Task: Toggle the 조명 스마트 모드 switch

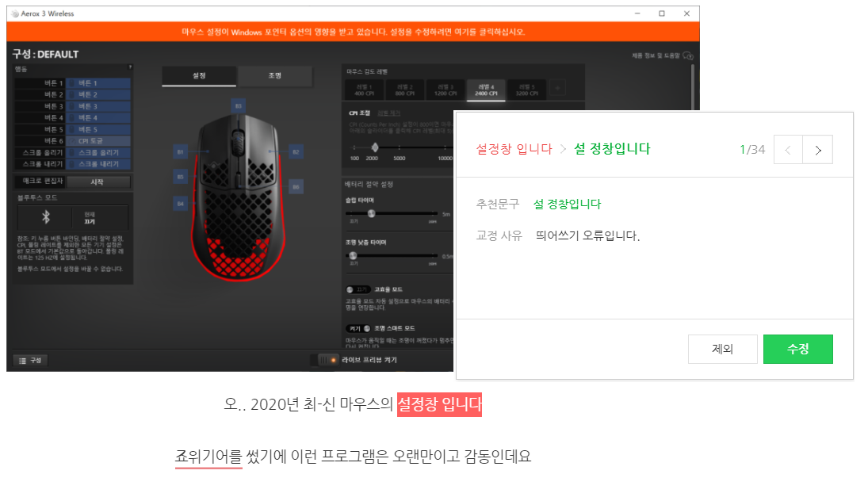Action: [358, 328]
